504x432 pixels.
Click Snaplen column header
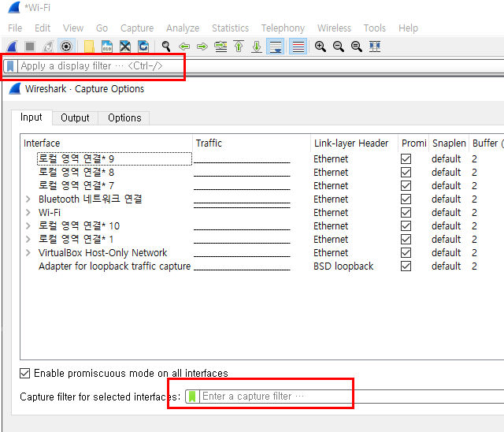(449, 143)
